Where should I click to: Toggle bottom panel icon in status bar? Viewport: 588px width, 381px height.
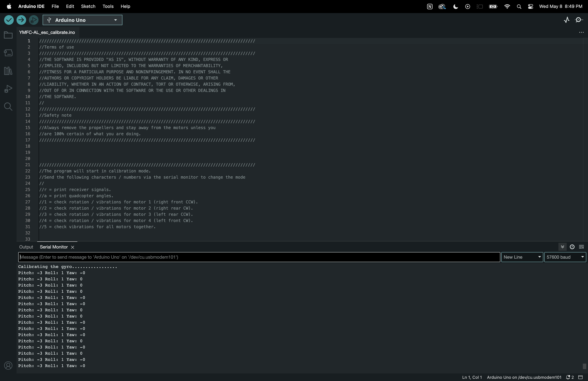(x=581, y=377)
